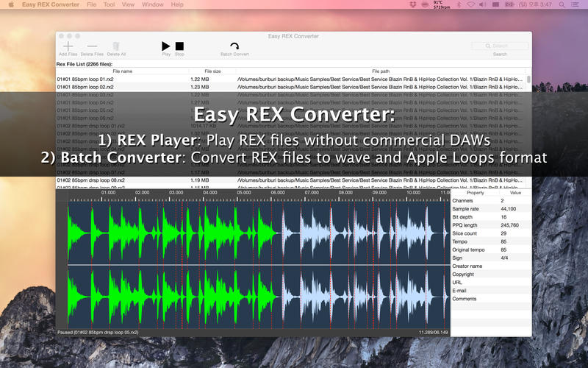Open Notification Center list icon
588x368 pixels.
point(575,4)
